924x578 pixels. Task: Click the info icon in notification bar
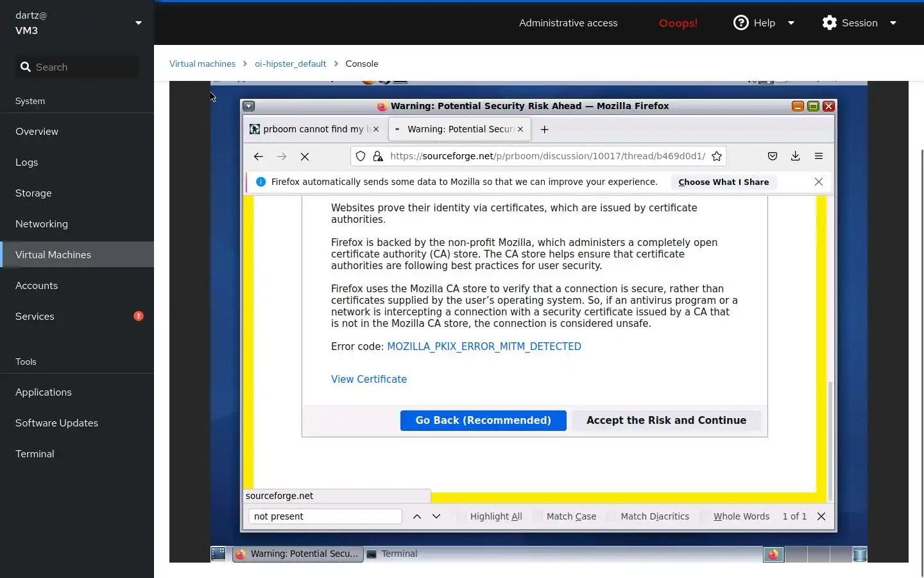[x=261, y=182]
